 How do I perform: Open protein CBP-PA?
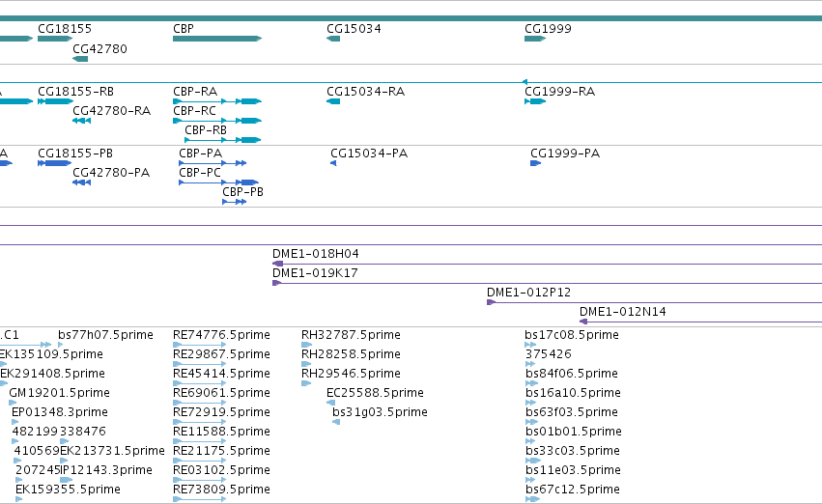pos(200,154)
